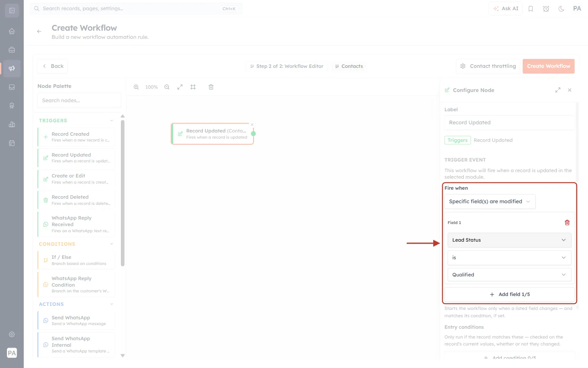
Task: Collapse the TRIGGERS section
Action: click(111, 121)
